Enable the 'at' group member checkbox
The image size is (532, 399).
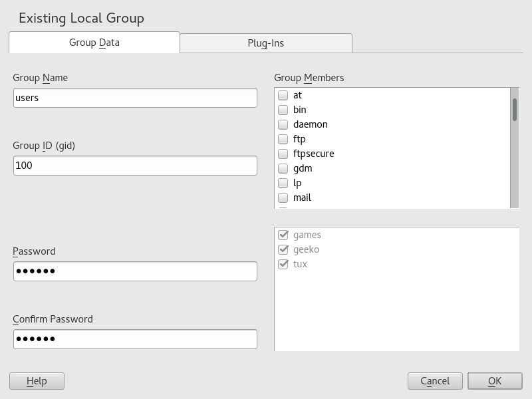click(x=283, y=95)
